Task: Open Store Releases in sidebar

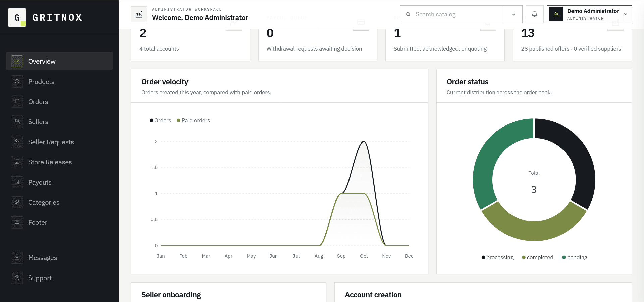Action: coord(59,162)
